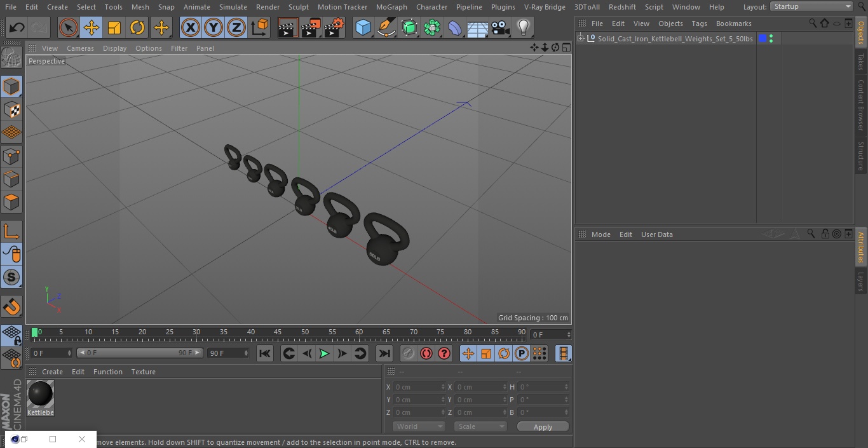Screen dimensions: 868x448
Task: Open the spline pen tool
Action: tap(386, 27)
